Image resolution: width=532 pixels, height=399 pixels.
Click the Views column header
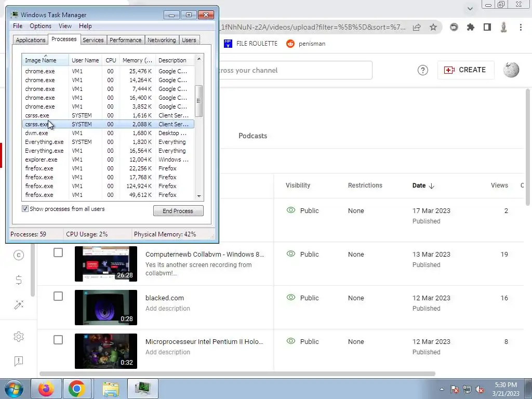point(499,185)
